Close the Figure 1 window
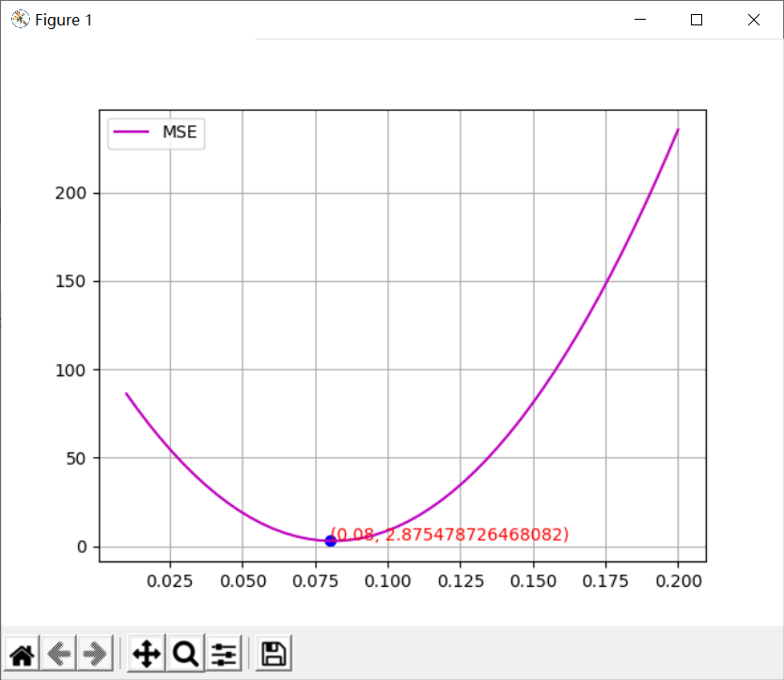This screenshot has width=784, height=680. pos(754,20)
